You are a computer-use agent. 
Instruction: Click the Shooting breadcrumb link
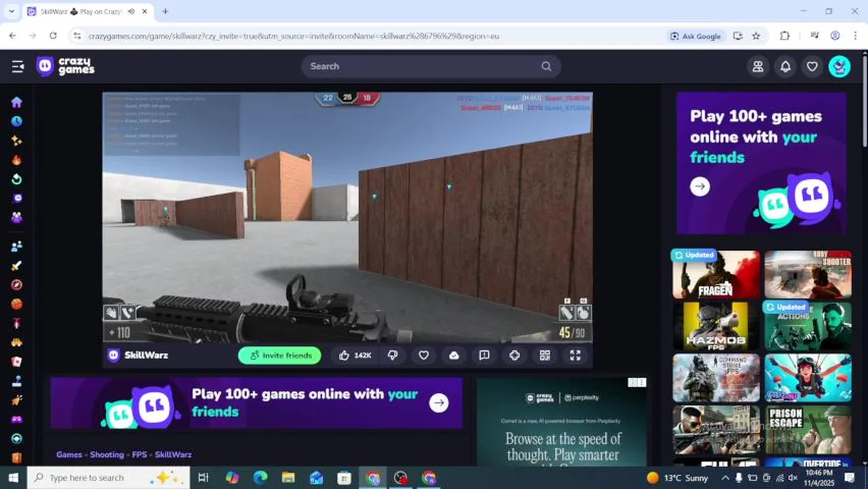coord(107,454)
